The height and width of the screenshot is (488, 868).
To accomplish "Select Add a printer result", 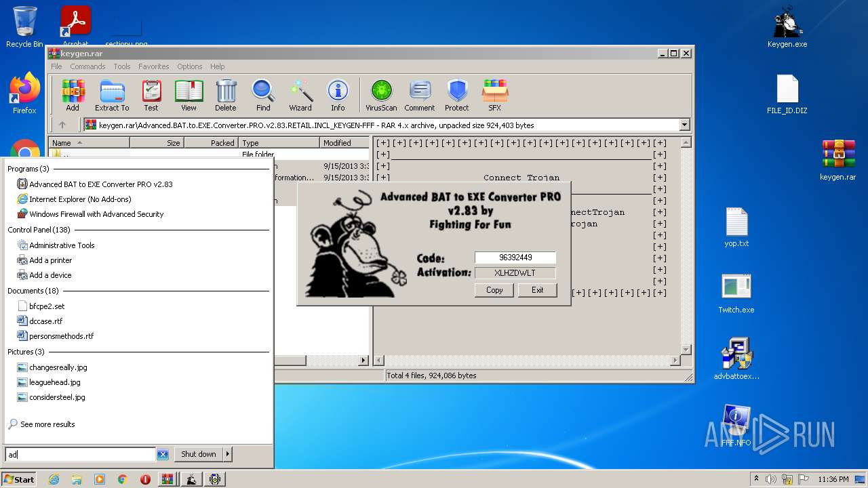I will point(50,260).
